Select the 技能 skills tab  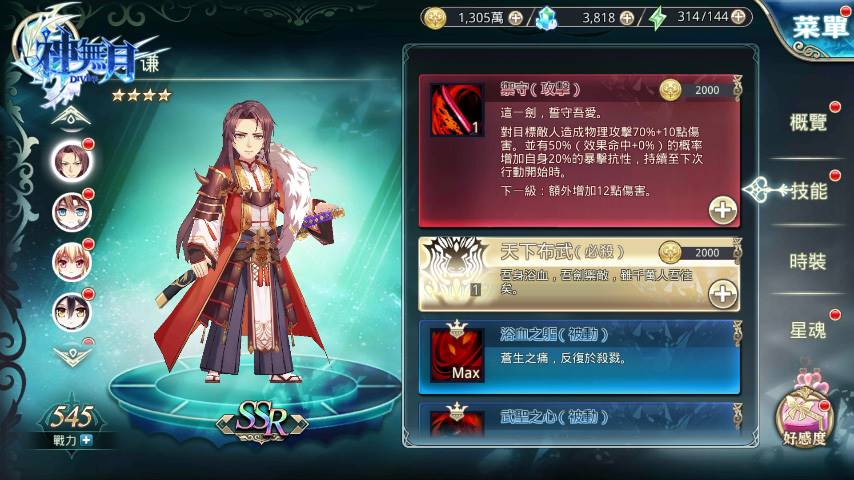pos(809,191)
